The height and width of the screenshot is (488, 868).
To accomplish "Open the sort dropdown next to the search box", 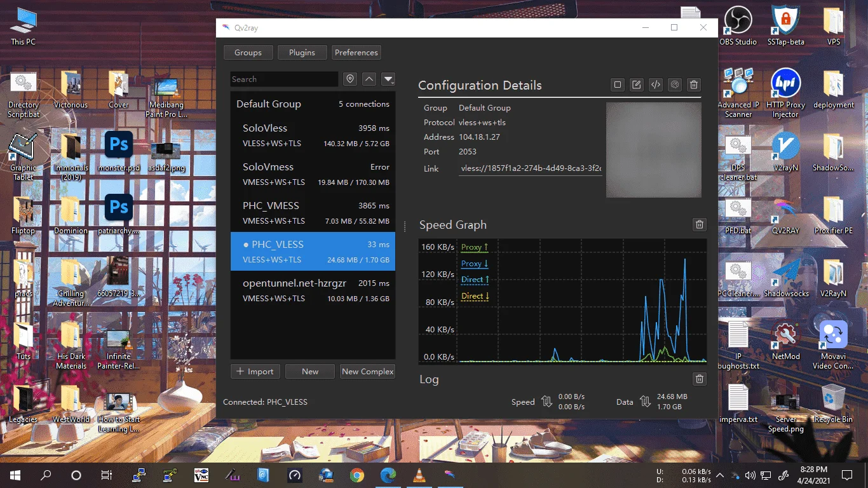I will (x=388, y=79).
